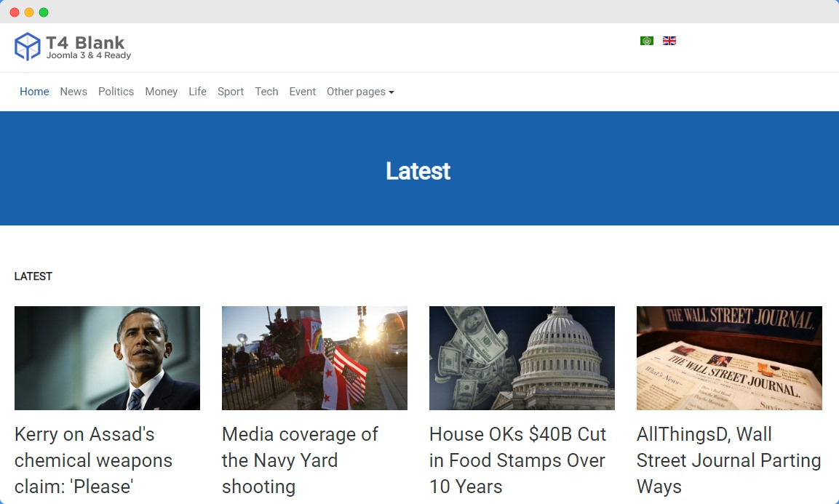Minimize the window with the yellow button
The image size is (839, 504).
pos(29,12)
